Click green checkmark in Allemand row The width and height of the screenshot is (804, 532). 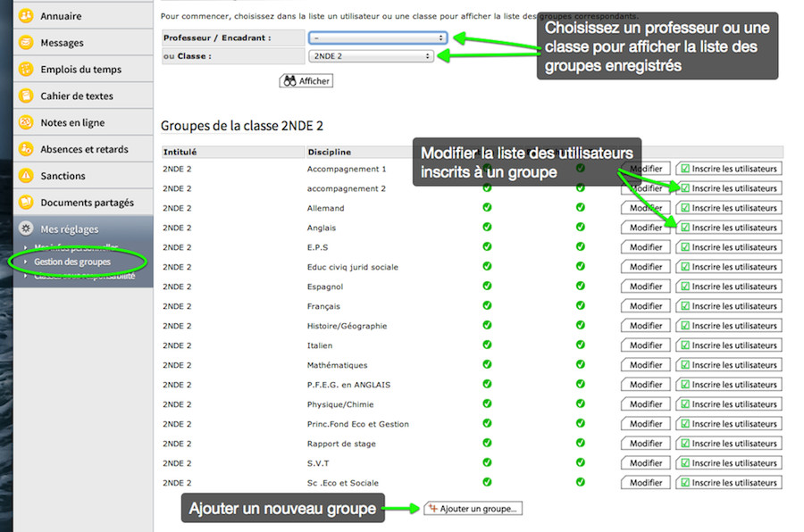[487, 208]
